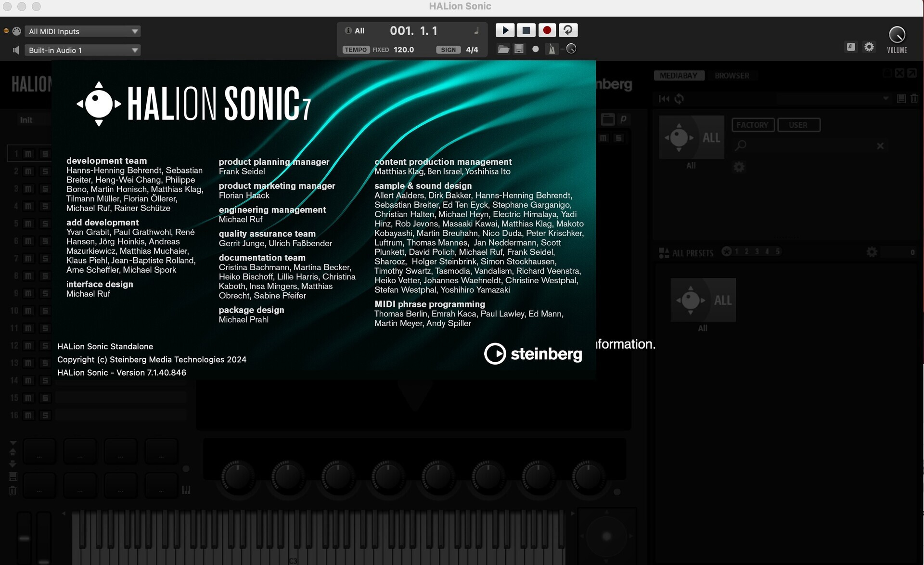The height and width of the screenshot is (565, 924).
Task: Enable the computer keyboard input toggle
Action: coord(851,46)
